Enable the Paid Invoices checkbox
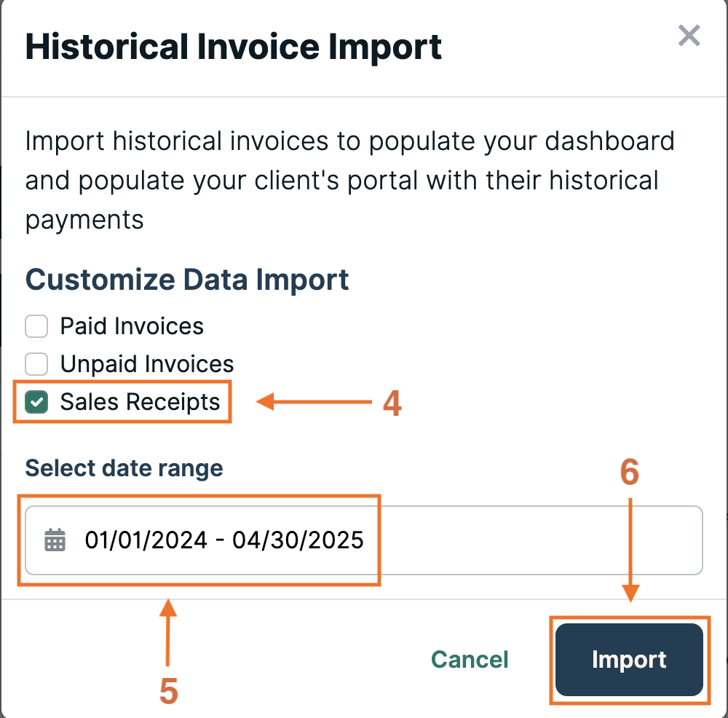Viewport: 728px width, 718px height. tap(36, 326)
